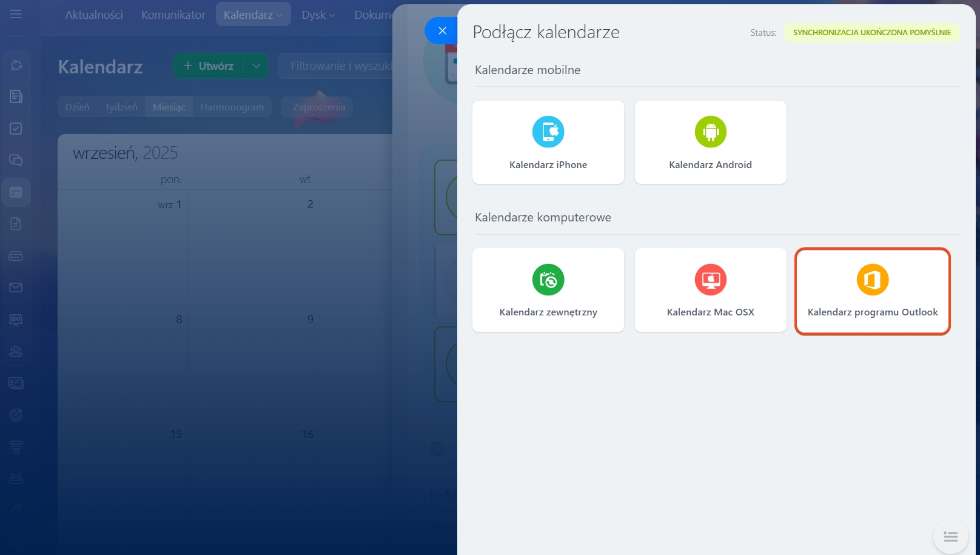Open the mail envelope sidebar icon

(16, 288)
